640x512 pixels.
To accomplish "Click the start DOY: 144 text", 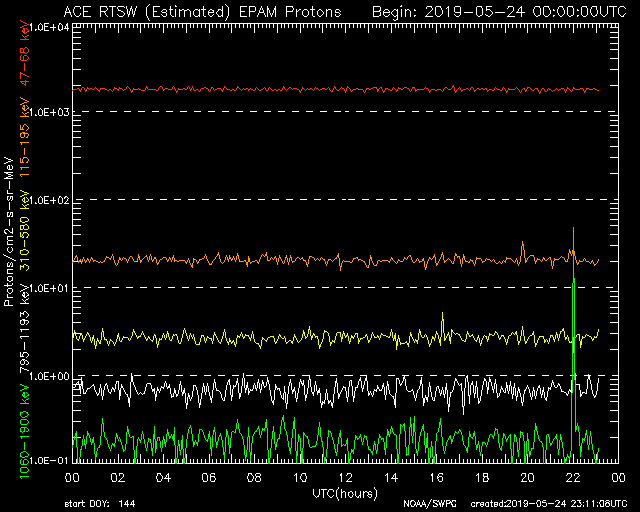I will click(101, 503).
